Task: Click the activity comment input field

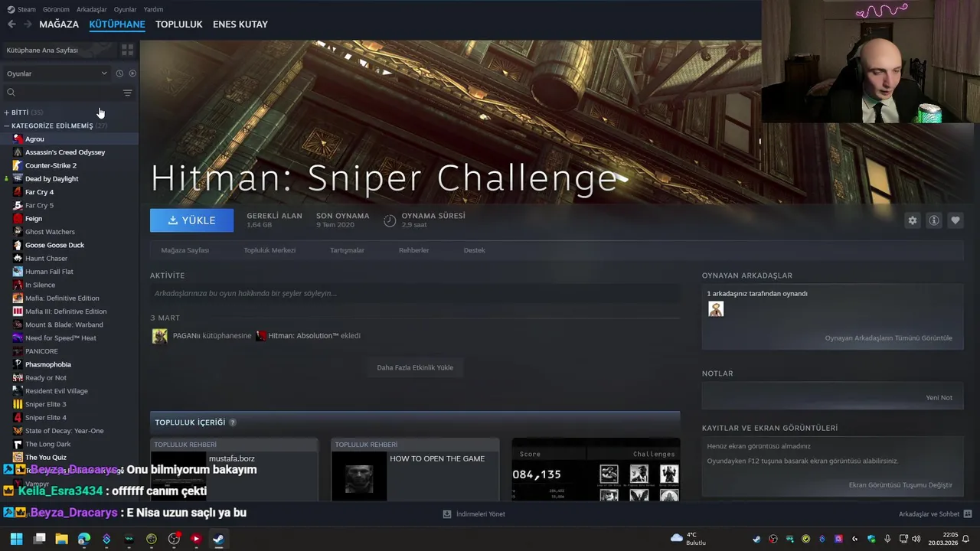Action: [415, 293]
